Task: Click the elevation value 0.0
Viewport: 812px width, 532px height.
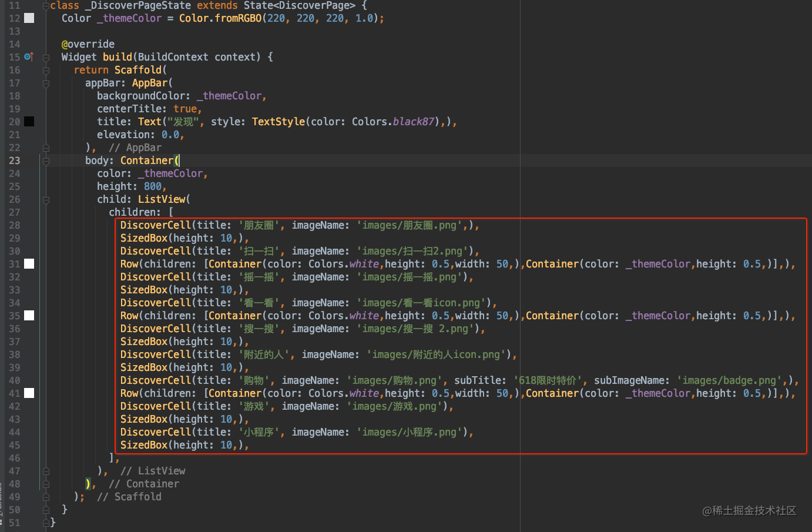Action: coord(170,135)
